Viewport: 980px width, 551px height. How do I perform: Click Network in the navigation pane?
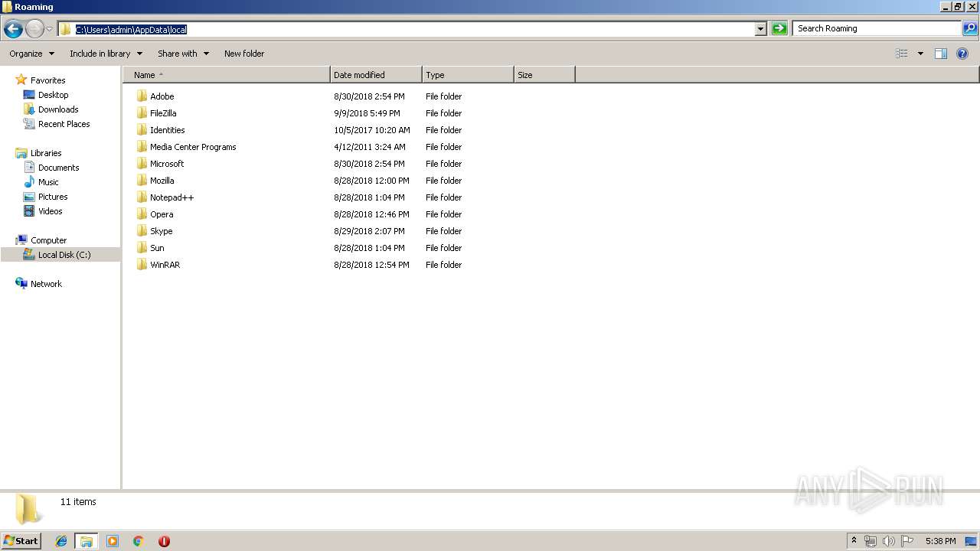46,284
